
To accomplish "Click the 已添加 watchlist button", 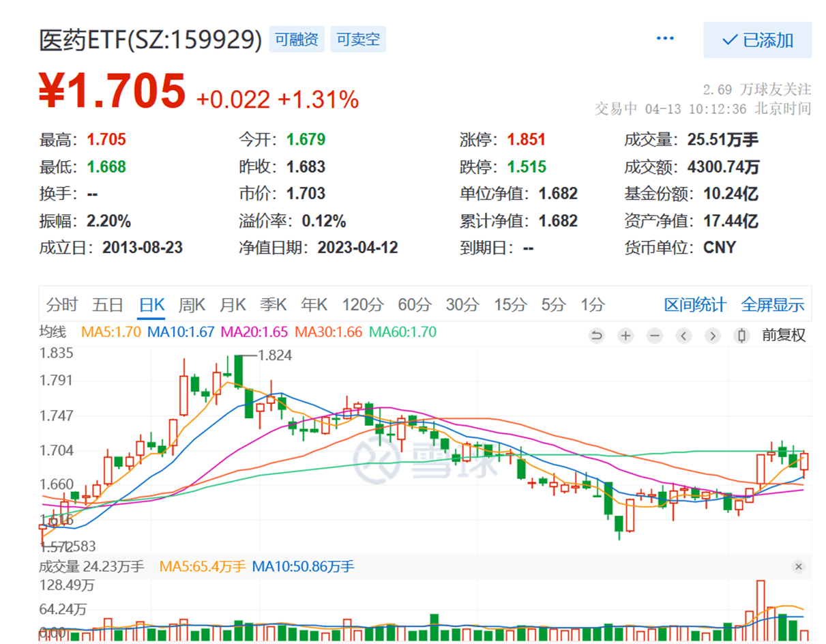I will [x=758, y=40].
